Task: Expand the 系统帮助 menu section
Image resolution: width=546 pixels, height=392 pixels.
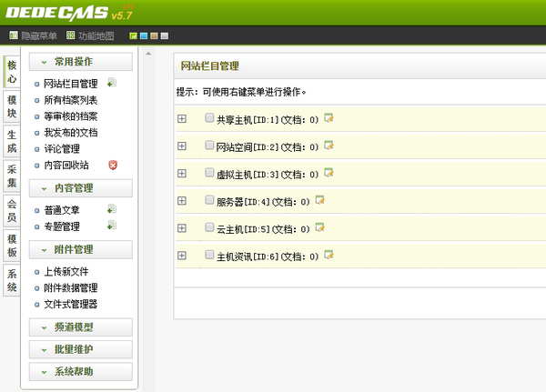Action: [x=81, y=372]
